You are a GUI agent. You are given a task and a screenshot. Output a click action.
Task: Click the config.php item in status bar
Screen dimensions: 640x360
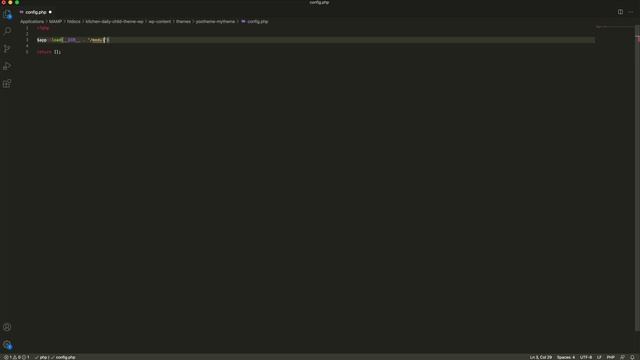coord(63,357)
